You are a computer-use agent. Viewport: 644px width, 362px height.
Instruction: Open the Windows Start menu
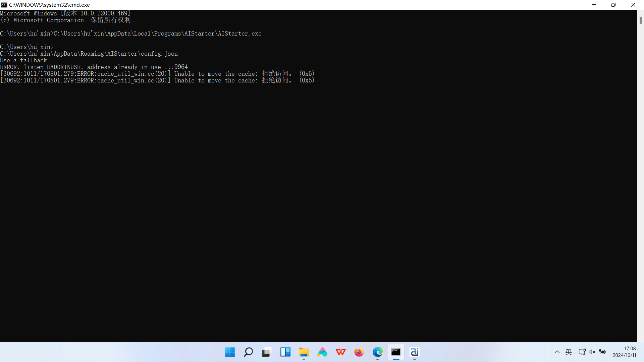[230, 352]
